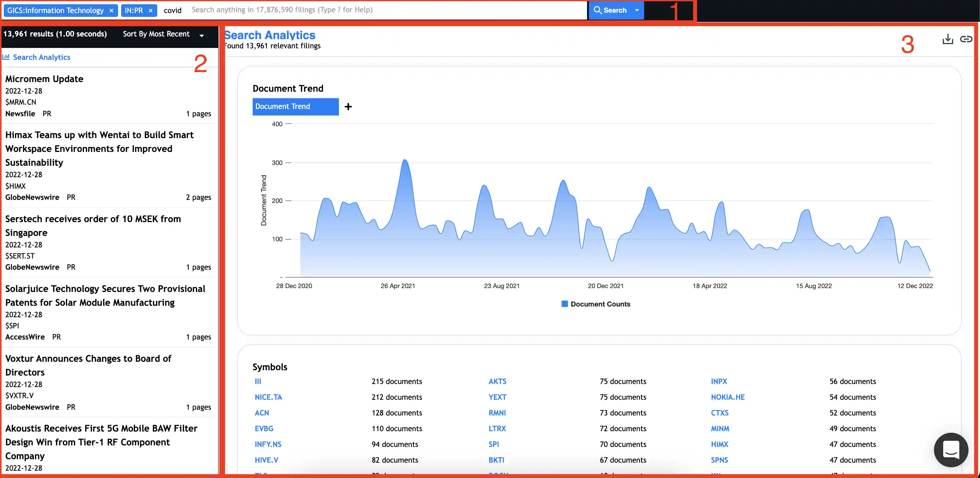Open the chat support bubble icon
Viewport: 980px width, 478px height.
[950, 450]
